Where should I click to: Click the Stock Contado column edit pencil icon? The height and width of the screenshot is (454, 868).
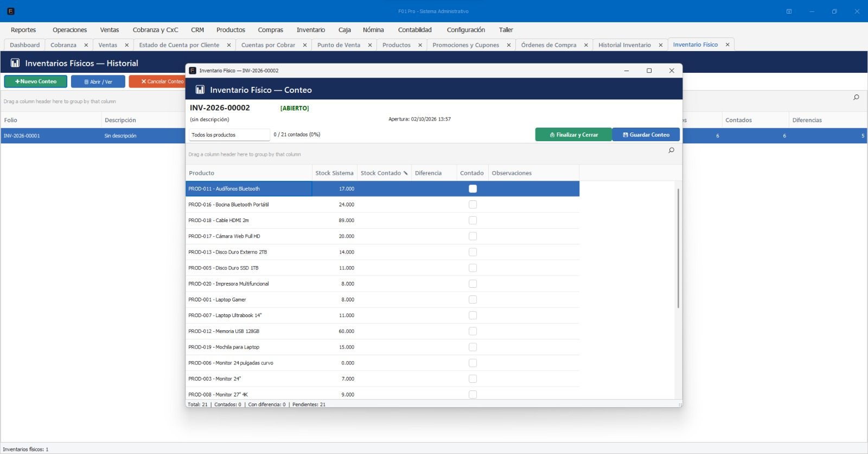tap(405, 173)
